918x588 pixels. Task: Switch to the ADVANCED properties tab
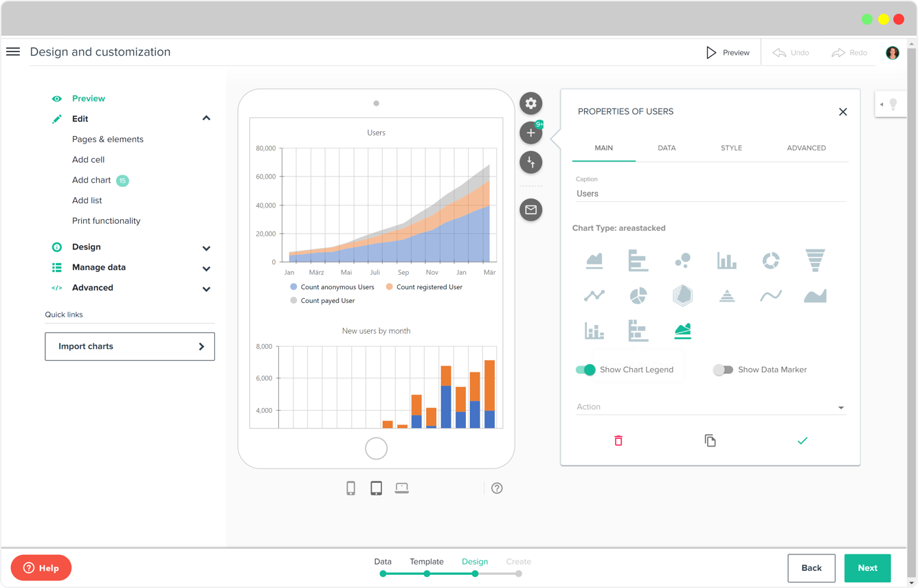click(806, 148)
